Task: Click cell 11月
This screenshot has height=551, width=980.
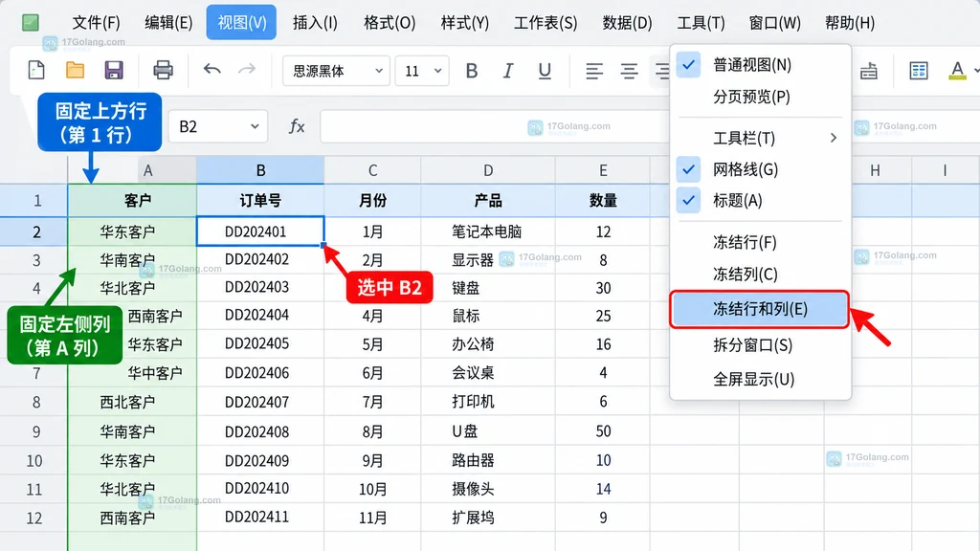Action: point(372,518)
